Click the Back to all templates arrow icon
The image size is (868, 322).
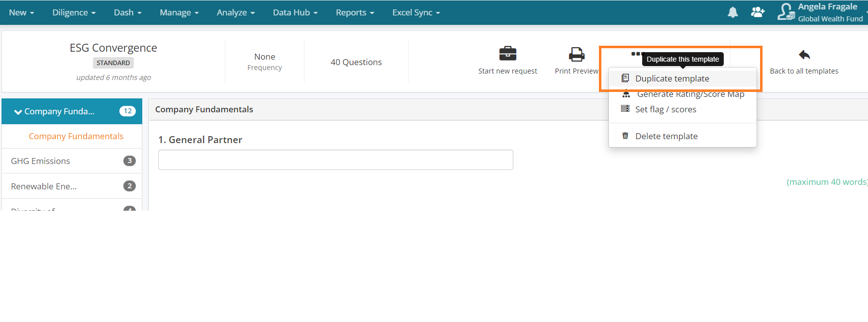pyautogui.click(x=804, y=55)
